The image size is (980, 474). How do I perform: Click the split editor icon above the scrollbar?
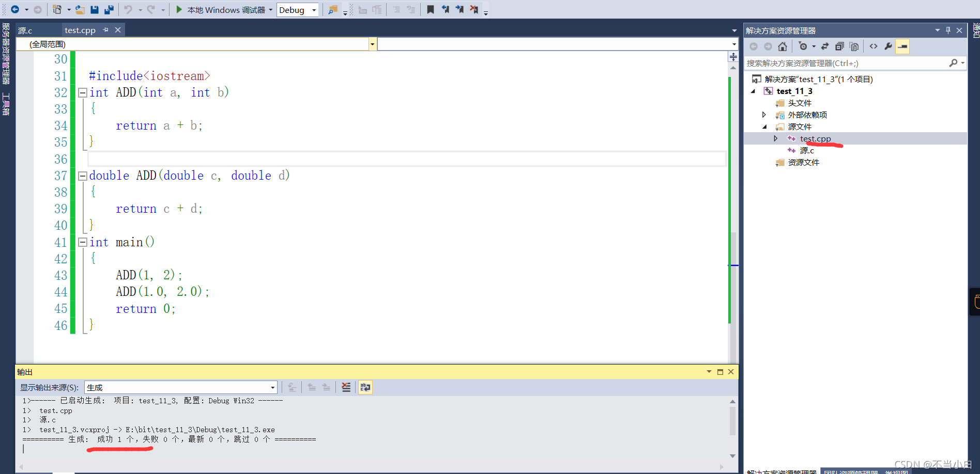pos(733,57)
